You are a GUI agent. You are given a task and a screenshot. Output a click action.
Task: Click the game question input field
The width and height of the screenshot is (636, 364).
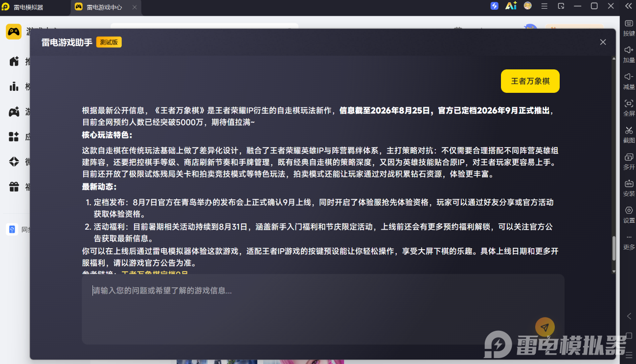[323, 309]
